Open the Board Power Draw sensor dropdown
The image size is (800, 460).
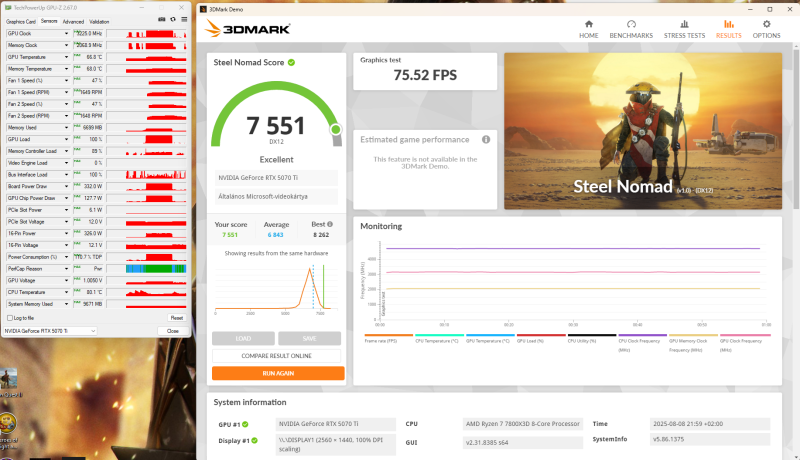(x=66, y=187)
